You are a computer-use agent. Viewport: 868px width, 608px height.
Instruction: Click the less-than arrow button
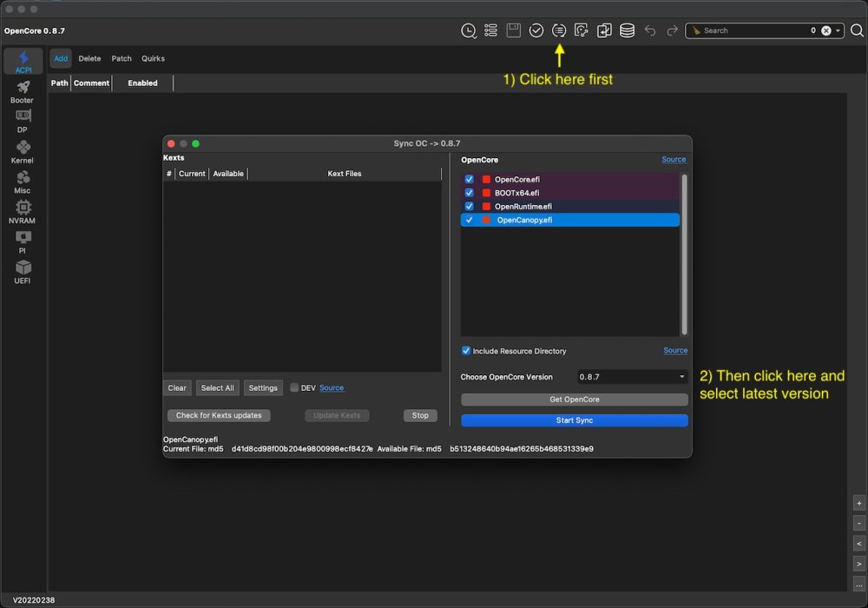[x=858, y=544]
